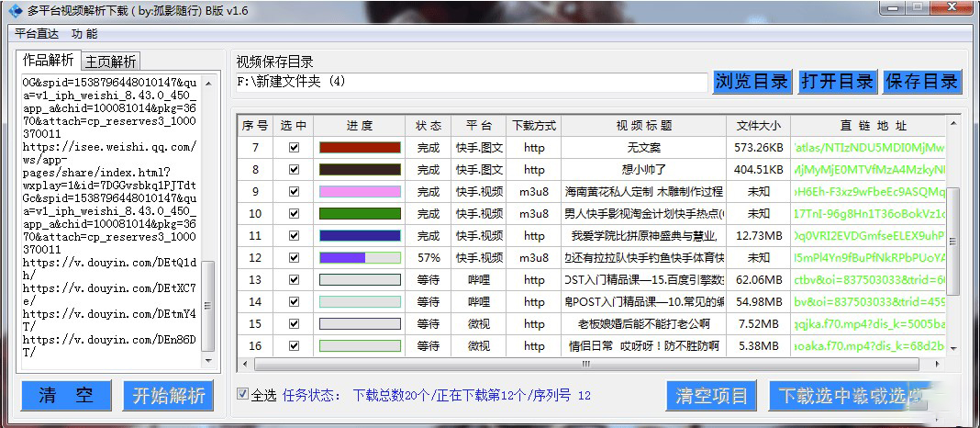
Task: Uncheck the checkbox for row 8
Action: click(294, 170)
